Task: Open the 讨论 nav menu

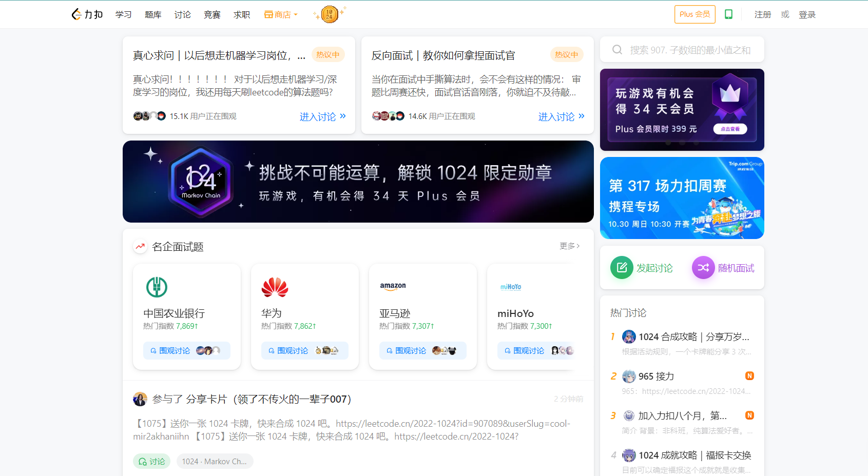Action: (x=183, y=14)
